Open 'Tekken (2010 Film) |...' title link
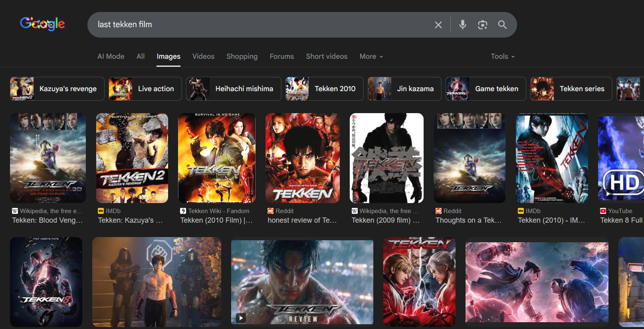Viewport: 644px width, 329px height. pos(216,220)
